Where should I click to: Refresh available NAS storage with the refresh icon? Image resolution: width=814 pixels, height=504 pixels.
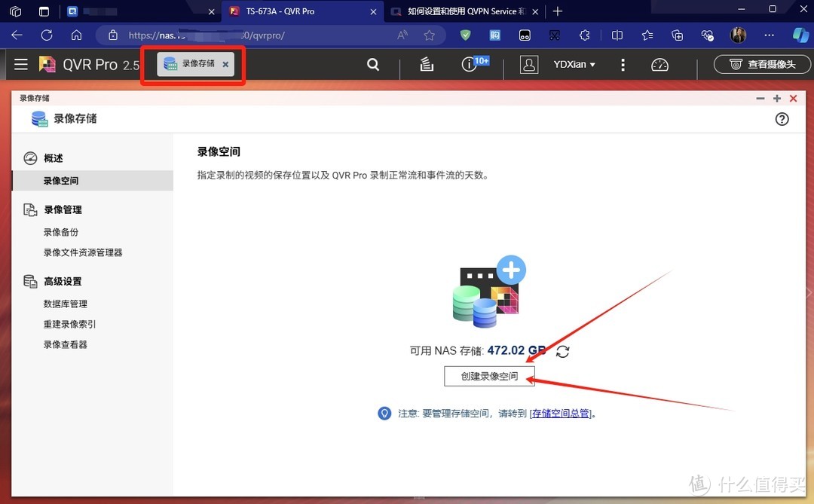562,350
